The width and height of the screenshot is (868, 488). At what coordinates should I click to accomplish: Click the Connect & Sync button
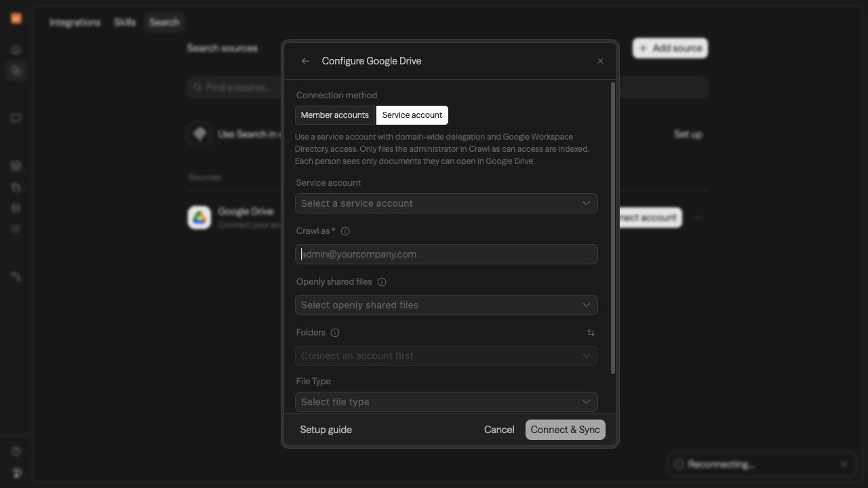(566, 430)
